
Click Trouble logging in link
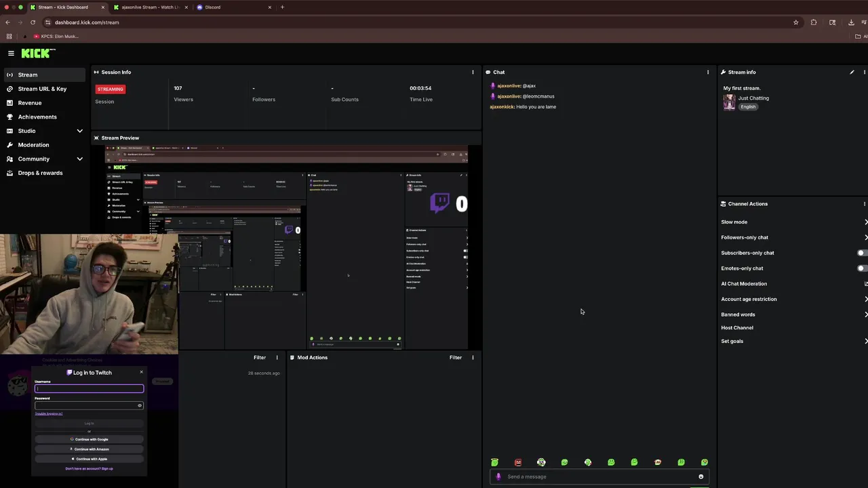(x=49, y=413)
